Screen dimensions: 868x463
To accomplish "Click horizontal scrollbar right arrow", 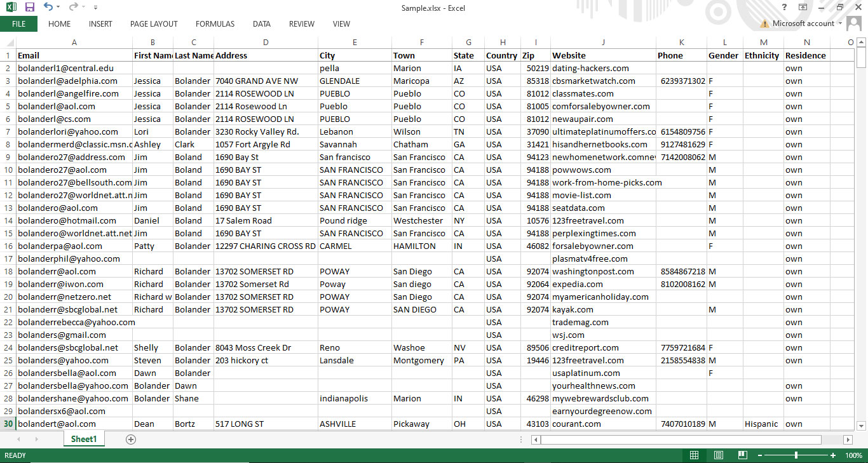I will 848,440.
